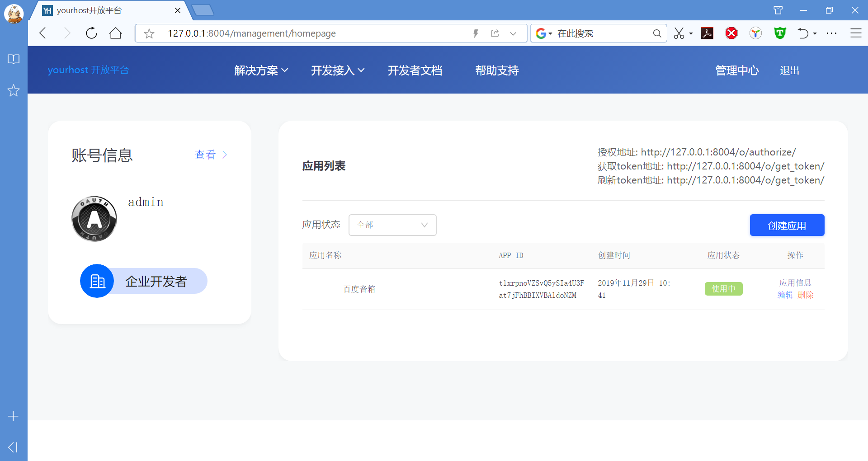This screenshot has height=461, width=868.
Task: Bookmark the page with the star in address bar
Action: (x=149, y=33)
